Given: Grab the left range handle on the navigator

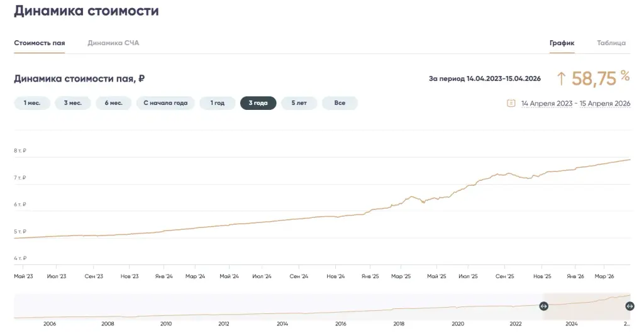Looking at the screenshot, I should [543, 306].
